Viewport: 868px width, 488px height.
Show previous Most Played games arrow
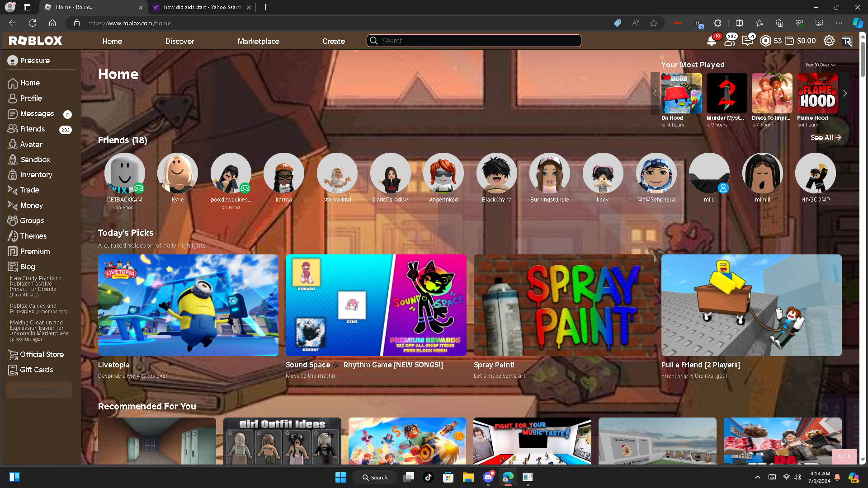655,94
